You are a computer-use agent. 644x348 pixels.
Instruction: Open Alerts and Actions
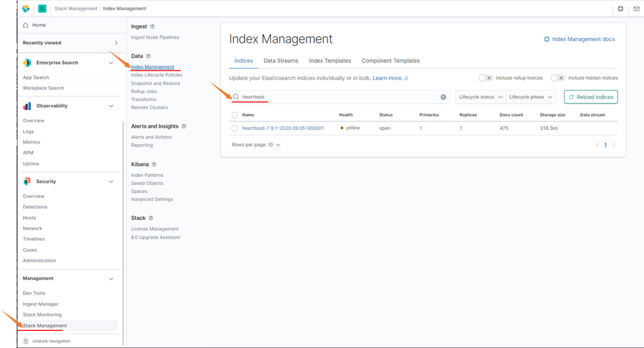tap(151, 137)
